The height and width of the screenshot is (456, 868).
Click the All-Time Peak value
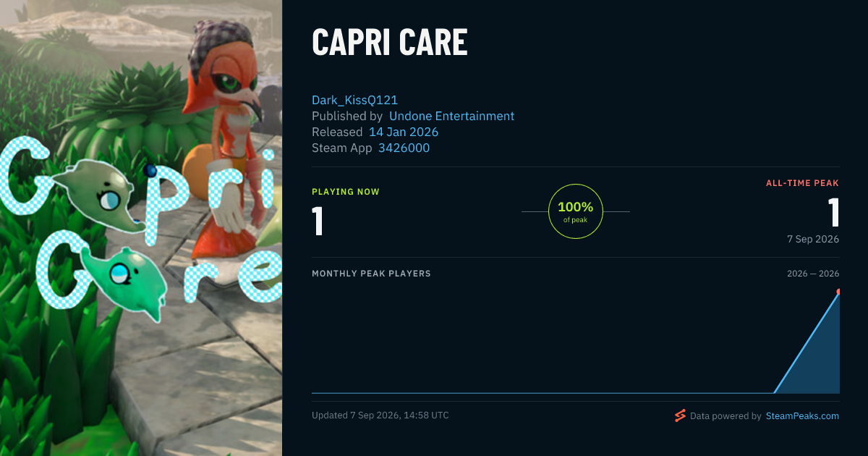(833, 213)
